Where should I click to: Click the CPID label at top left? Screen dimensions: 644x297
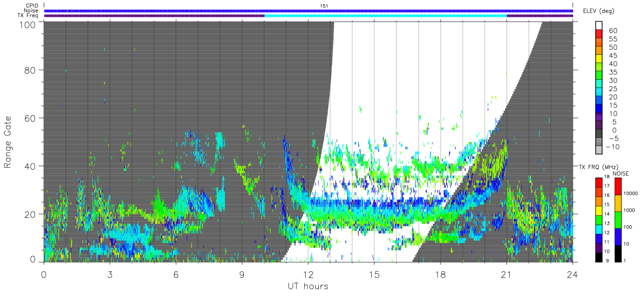coord(33,6)
